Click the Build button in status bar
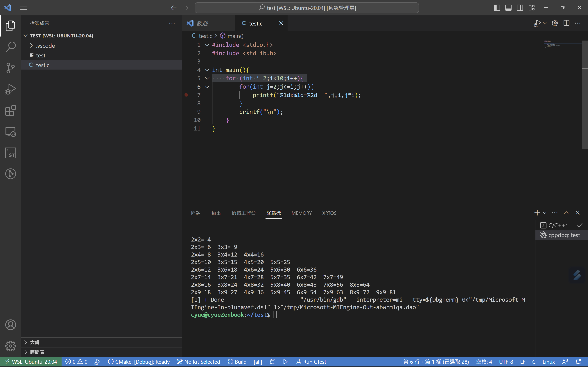This screenshot has width=588, height=367. [x=237, y=362]
